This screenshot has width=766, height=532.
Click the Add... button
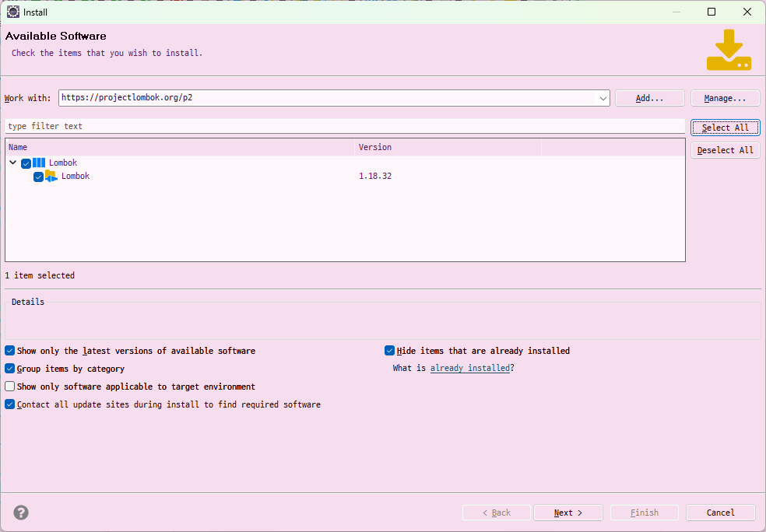pyautogui.click(x=650, y=98)
